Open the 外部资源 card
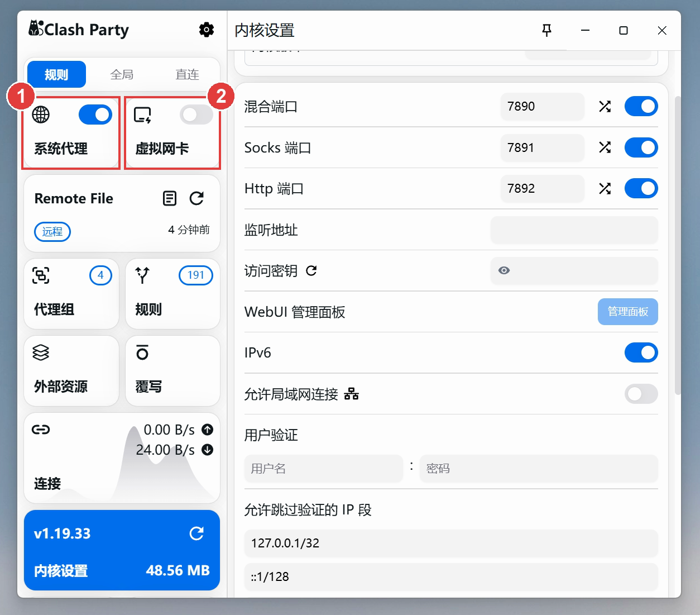 click(71, 371)
